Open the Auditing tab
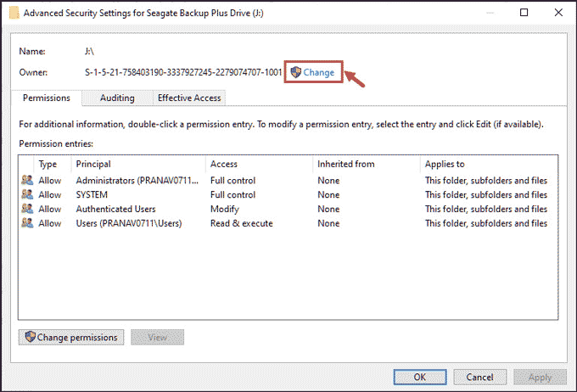 coord(117,98)
